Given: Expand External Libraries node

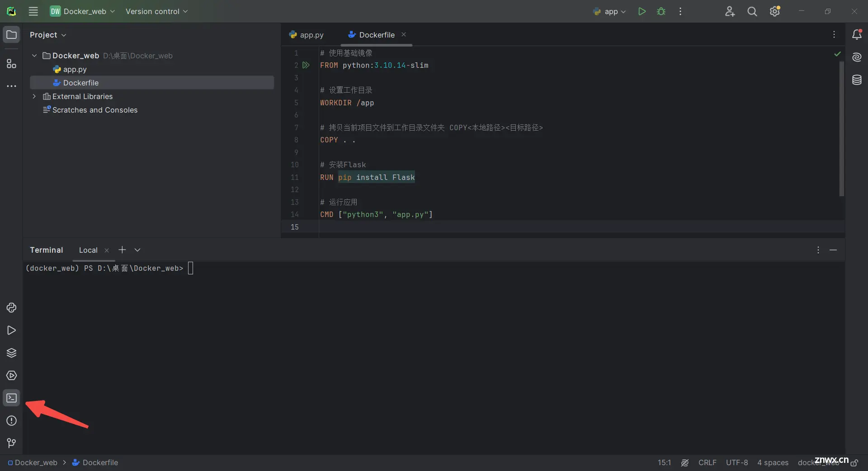Looking at the screenshot, I should pos(34,96).
